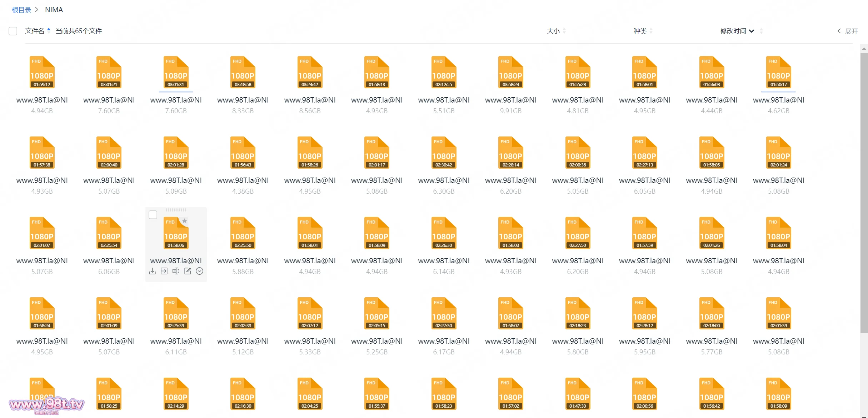Screen dimensions: 868x418
Task: Click the rename icon on hovered file
Action: click(176, 271)
